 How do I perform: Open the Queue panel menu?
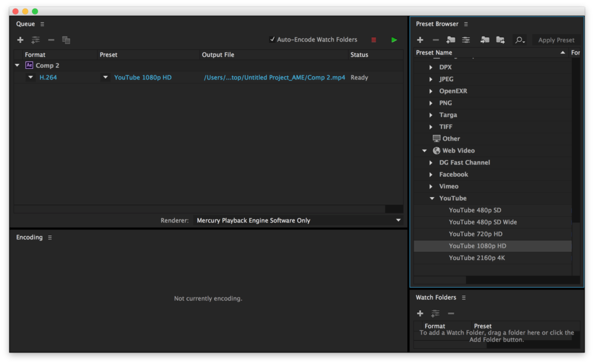pos(42,24)
